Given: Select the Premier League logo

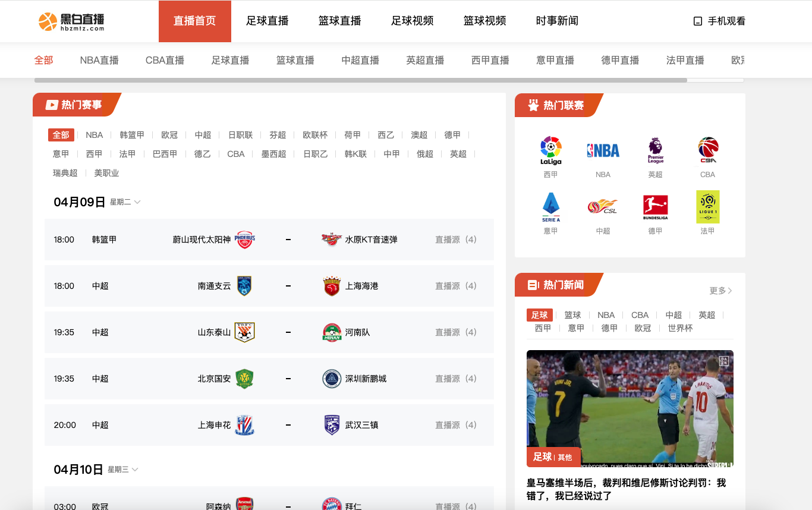Looking at the screenshot, I should pyautogui.click(x=655, y=150).
